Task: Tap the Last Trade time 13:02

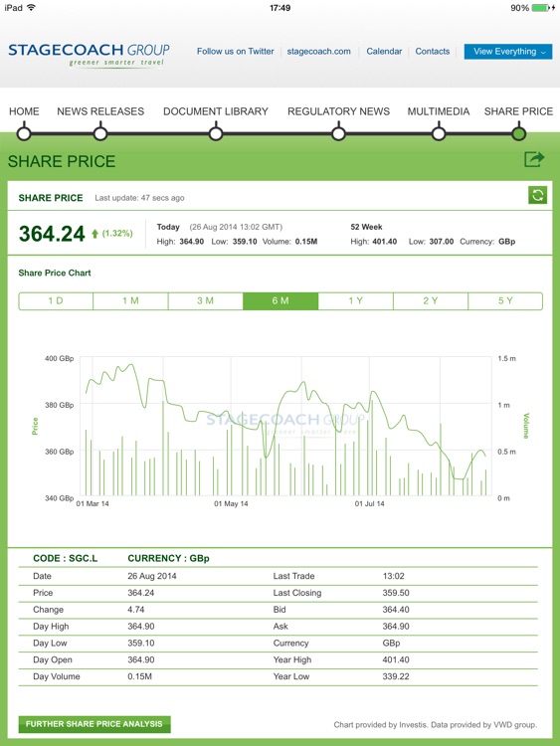Action: tap(394, 576)
